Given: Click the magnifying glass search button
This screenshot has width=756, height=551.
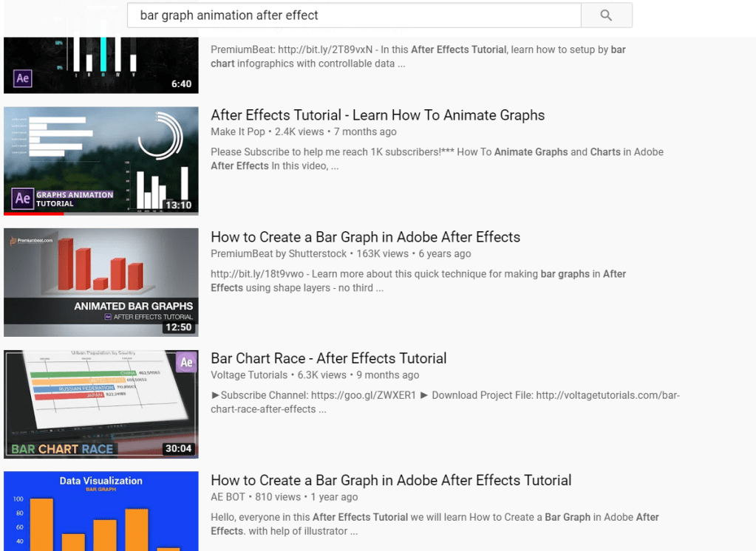Looking at the screenshot, I should tap(606, 16).
